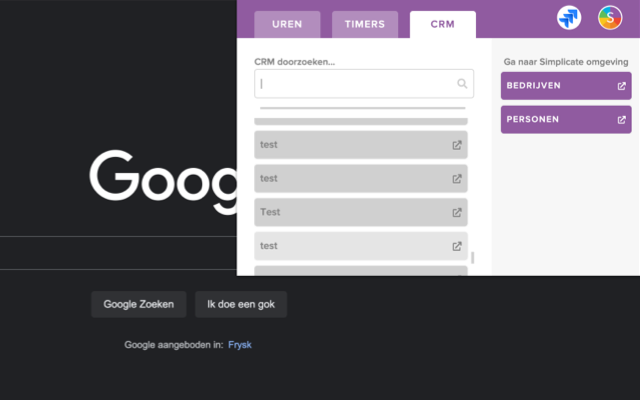
Task: Focus the CRM doorzoeken search field
Action: point(355,84)
